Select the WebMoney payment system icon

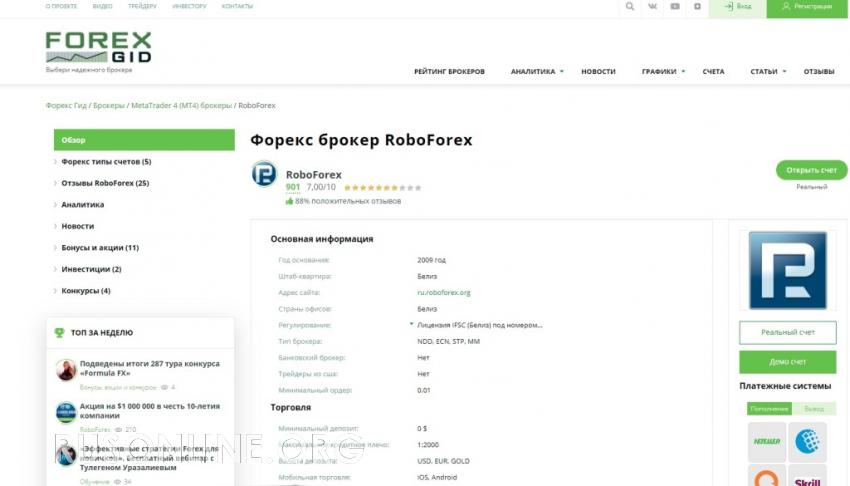807,441
